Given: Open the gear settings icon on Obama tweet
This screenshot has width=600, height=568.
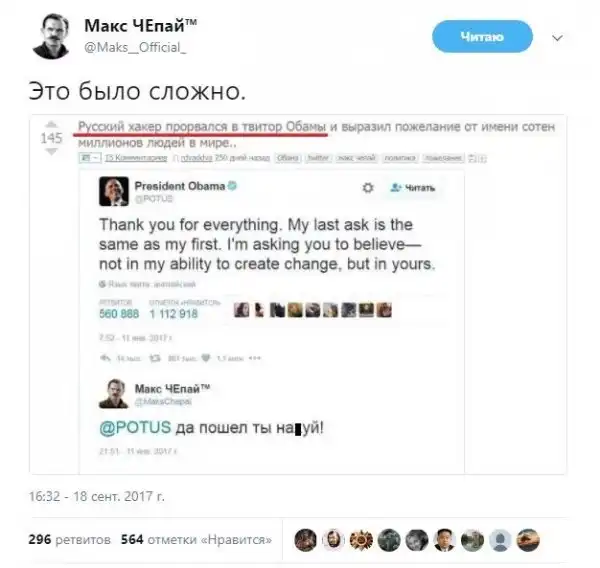Looking at the screenshot, I should [x=368, y=188].
